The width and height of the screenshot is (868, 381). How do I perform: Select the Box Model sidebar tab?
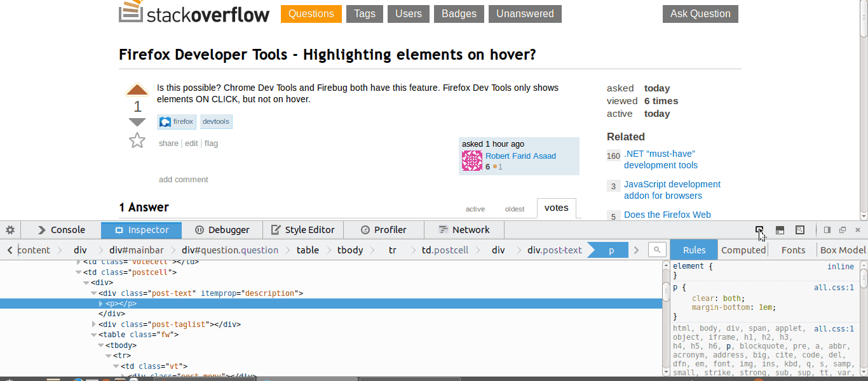pyautogui.click(x=843, y=250)
